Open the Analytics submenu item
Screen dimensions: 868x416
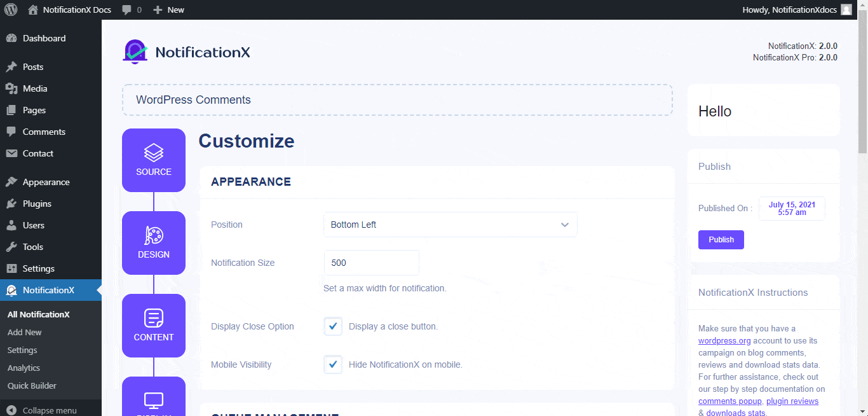24,368
